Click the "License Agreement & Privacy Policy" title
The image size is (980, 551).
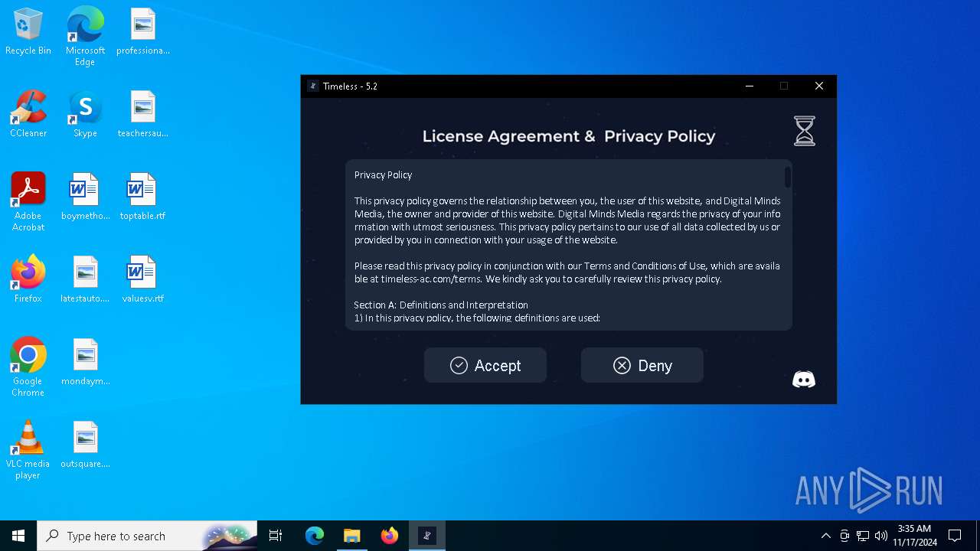(569, 136)
